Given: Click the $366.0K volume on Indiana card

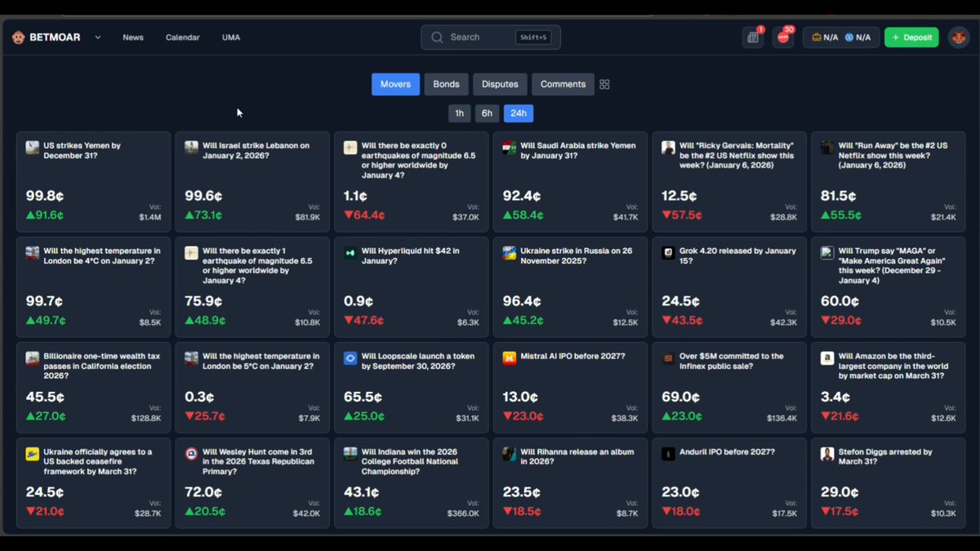Looking at the screenshot, I should pos(463,513).
